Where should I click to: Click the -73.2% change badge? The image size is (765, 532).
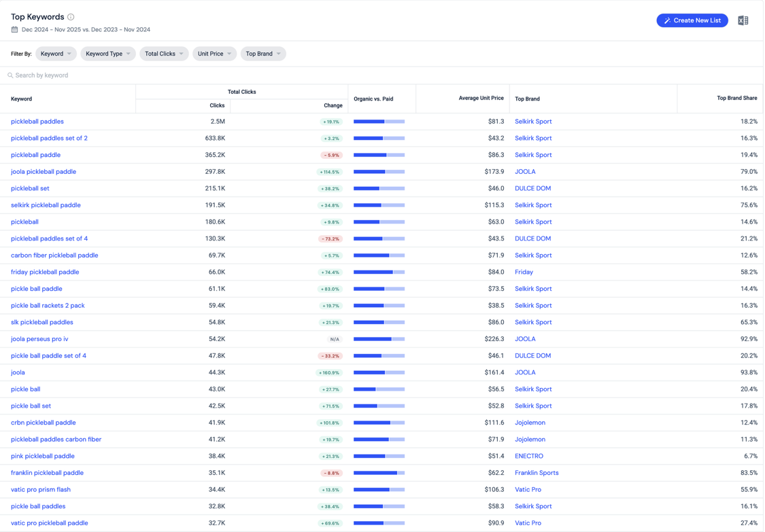point(330,239)
